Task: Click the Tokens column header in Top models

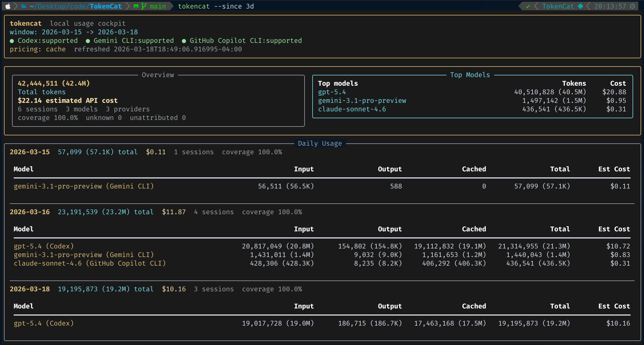Action: tap(574, 83)
